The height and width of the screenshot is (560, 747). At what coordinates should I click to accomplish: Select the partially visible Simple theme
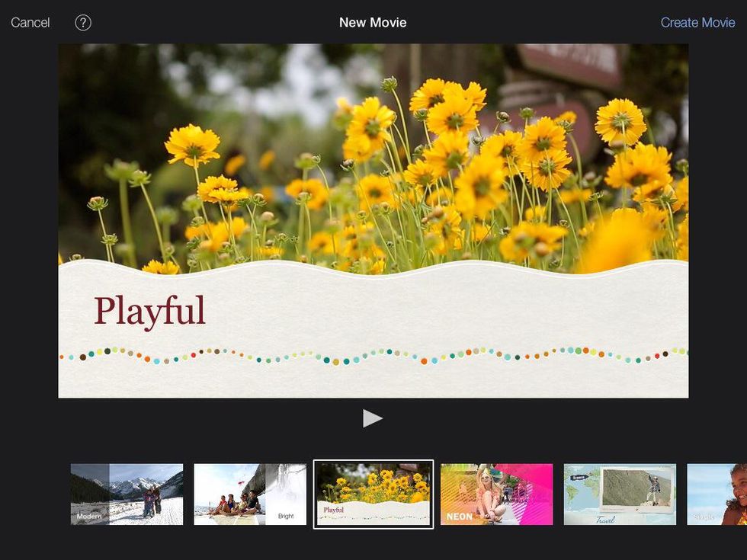pos(717,494)
